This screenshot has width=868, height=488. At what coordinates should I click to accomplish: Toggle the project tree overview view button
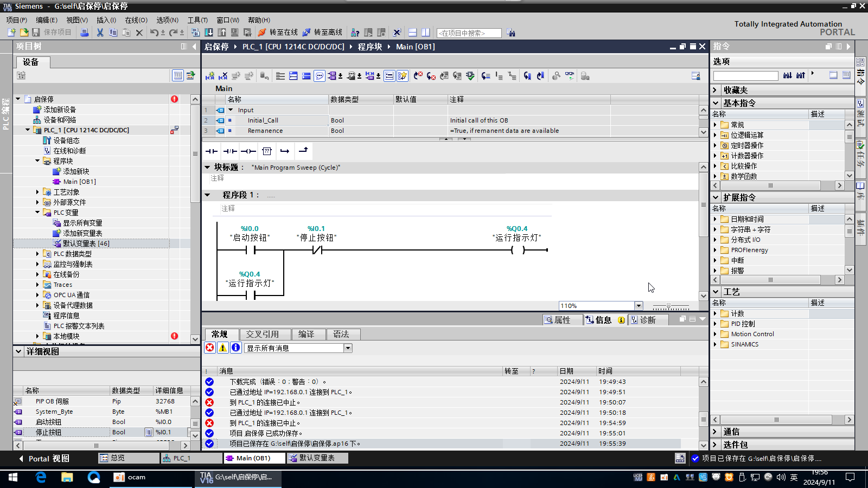pos(178,75)
